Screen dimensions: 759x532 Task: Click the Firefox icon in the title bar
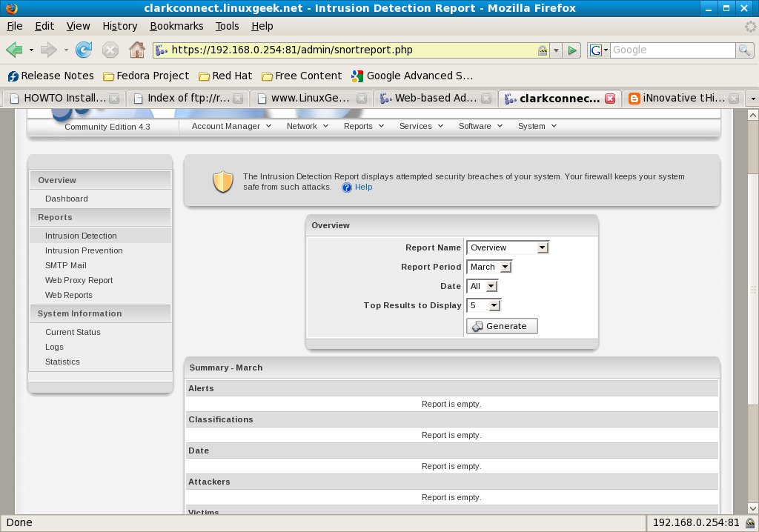point(12,8)
